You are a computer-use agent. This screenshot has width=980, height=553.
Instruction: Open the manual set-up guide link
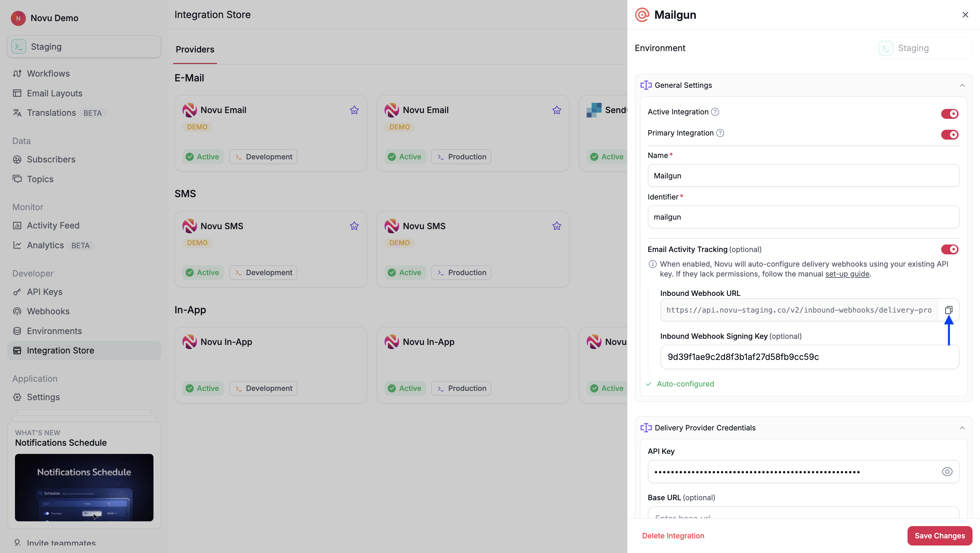[x=847, y=274]
